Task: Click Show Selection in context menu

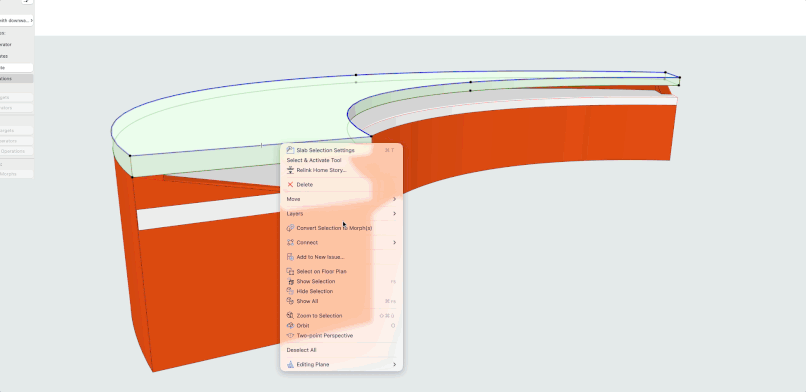Action: [x=341, y=281]
